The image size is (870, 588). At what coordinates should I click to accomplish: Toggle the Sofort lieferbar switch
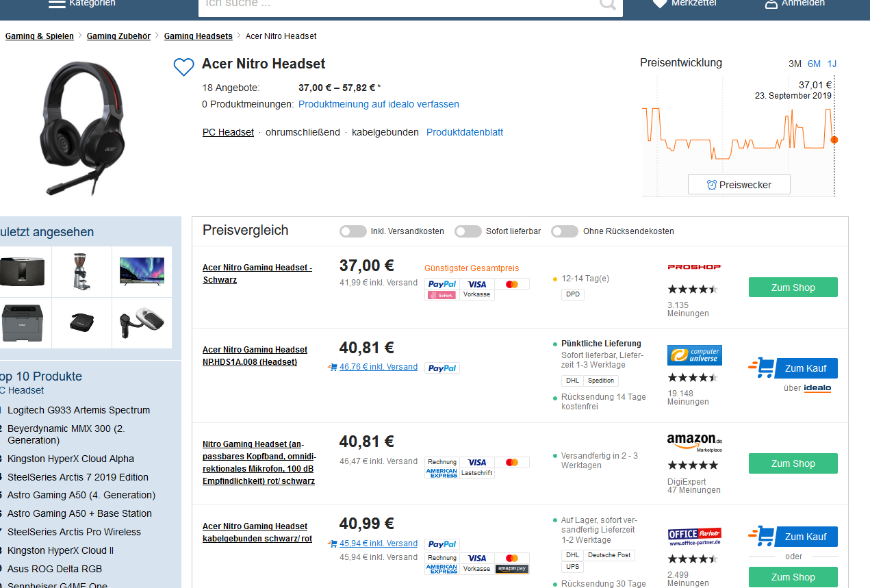(x=468, y=231)
